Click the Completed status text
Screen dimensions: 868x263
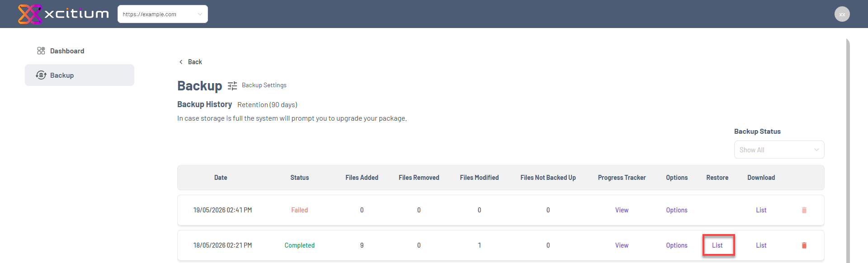[299, 245]
